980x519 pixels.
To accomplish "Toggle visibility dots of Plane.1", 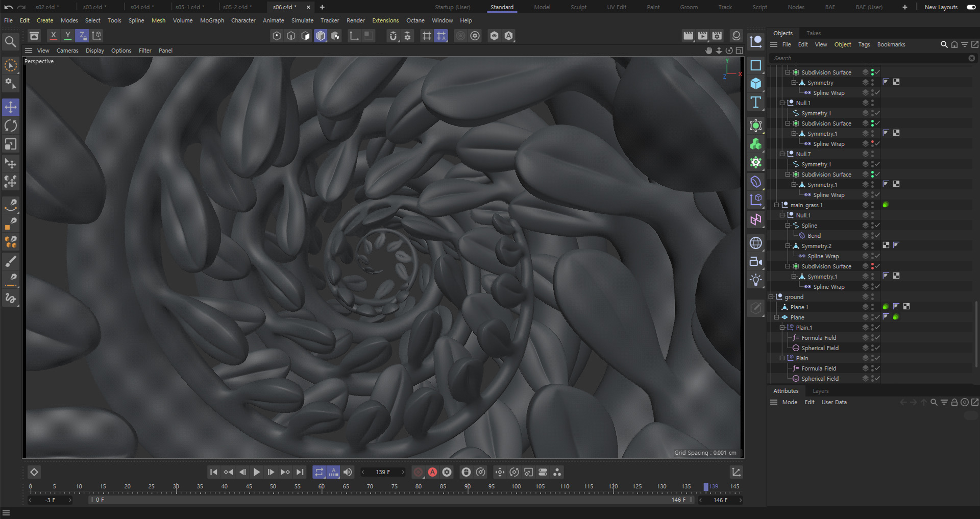I will [x=872, y=307].
